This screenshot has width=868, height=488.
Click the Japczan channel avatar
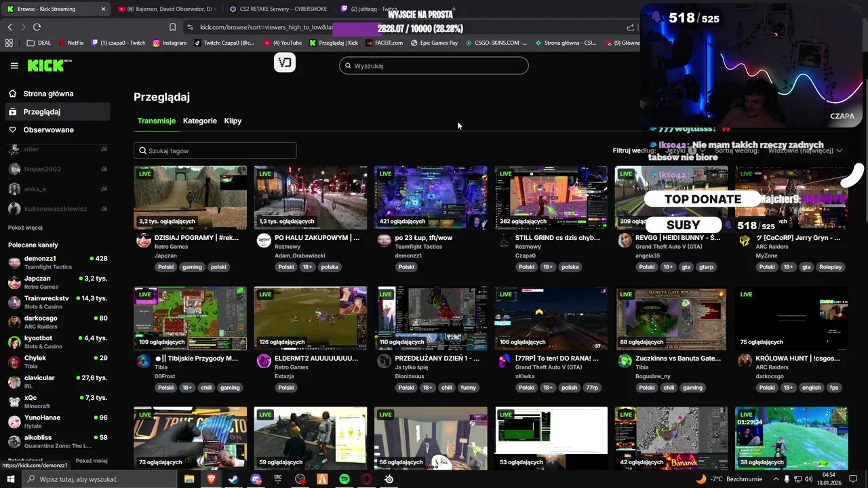pyautogui.click(x=143, y=241)
